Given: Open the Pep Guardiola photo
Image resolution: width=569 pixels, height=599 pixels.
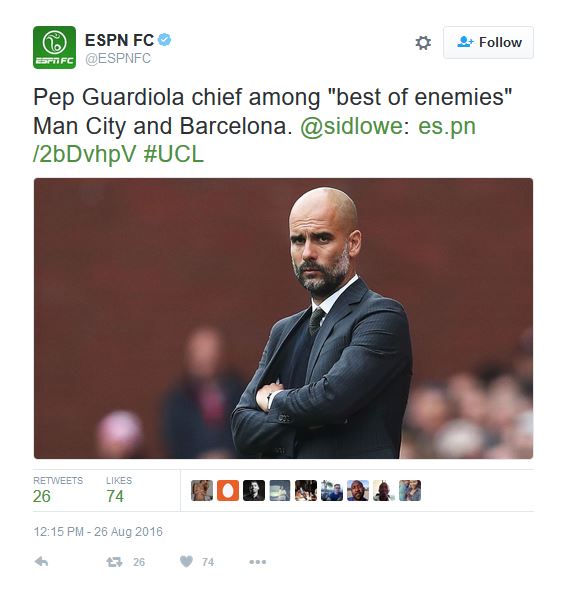Looking at the screenshot, I should (x=283, y=318).
